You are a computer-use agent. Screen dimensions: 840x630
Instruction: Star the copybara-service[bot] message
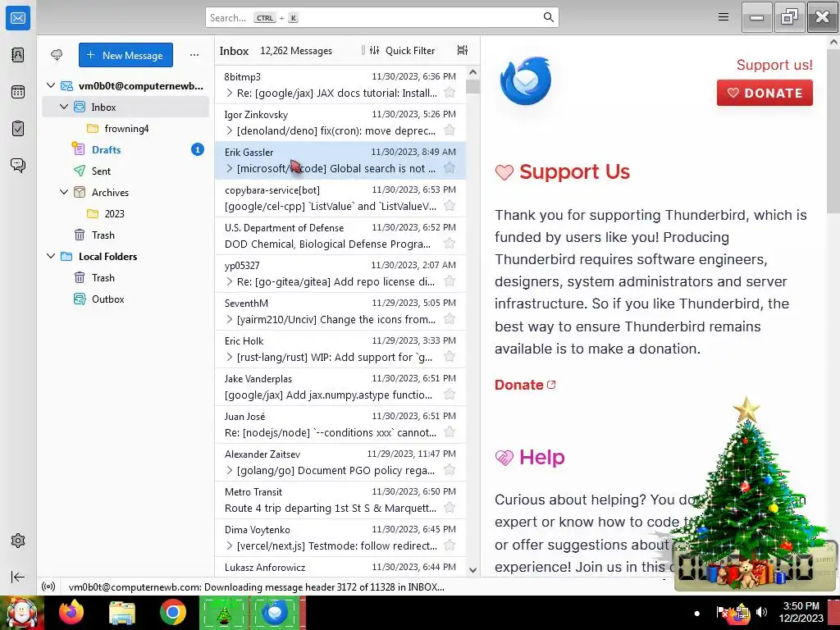(x=450, y=206)
